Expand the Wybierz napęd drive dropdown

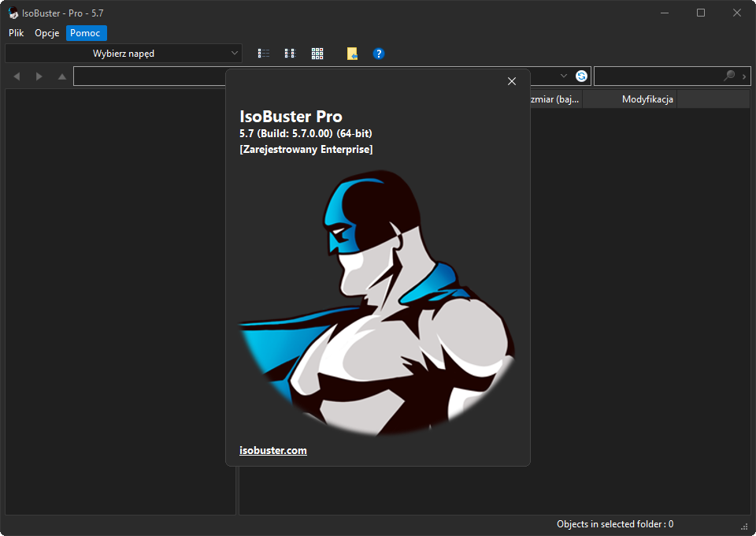pos(124,54)
